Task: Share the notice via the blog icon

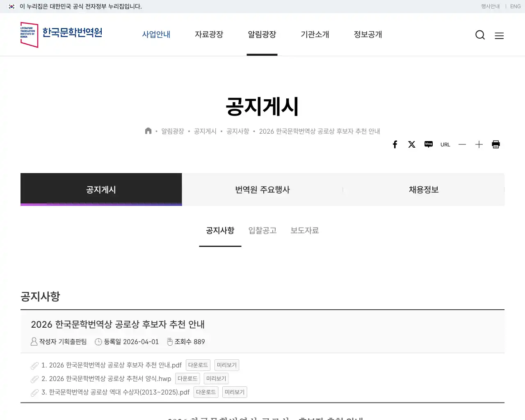Action: pos(428,144)
